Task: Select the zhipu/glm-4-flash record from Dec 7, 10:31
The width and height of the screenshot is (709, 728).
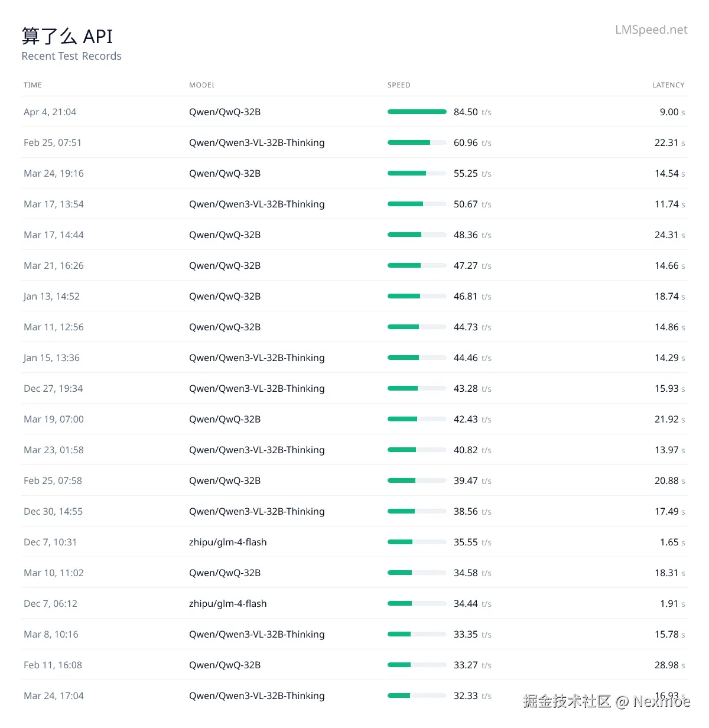Action: pos(228,542)
